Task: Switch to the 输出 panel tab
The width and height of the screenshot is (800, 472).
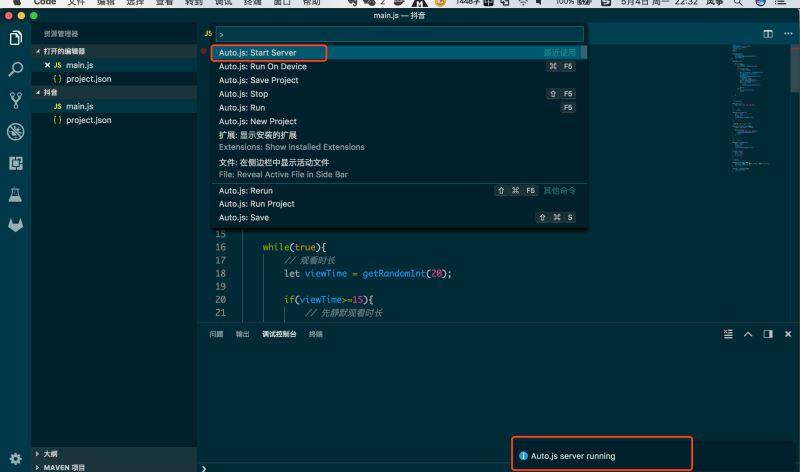Action: (243, 334)
